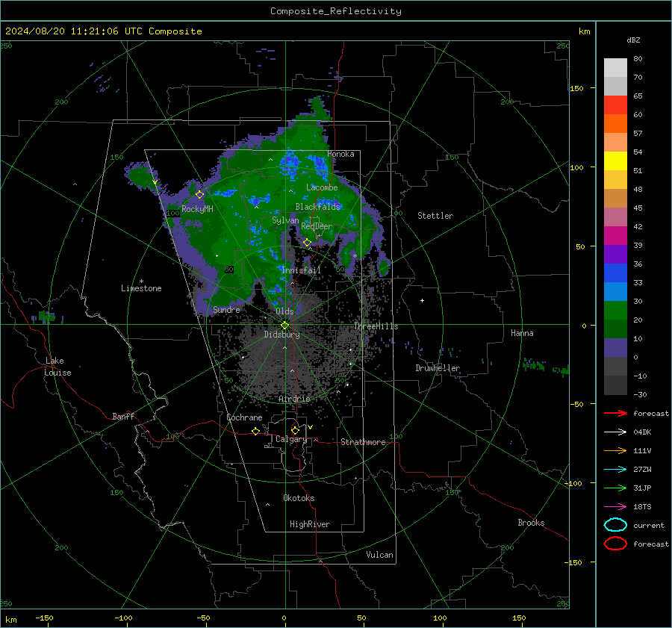Click the dBZ legend heading
Screen dimensions: 672x628
click(x=633, y=40)
